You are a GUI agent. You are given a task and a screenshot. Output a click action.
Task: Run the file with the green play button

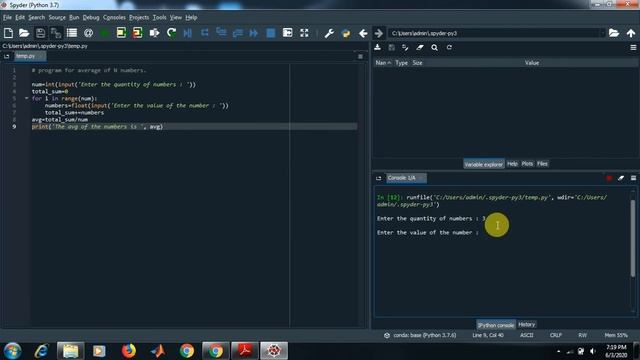tap(104, 33)
